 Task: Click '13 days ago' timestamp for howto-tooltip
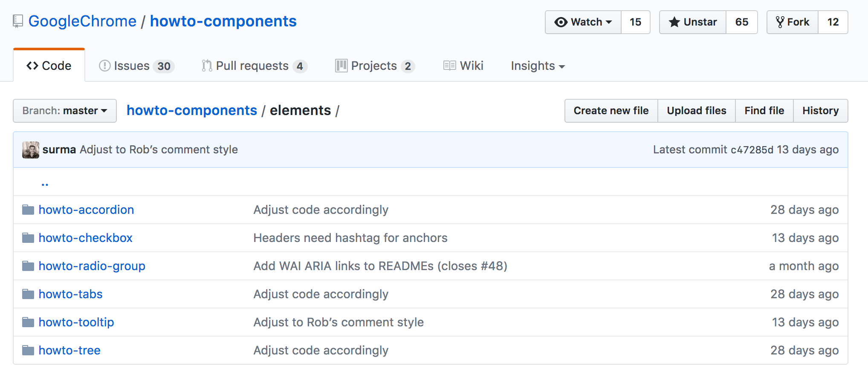[805, 322]
